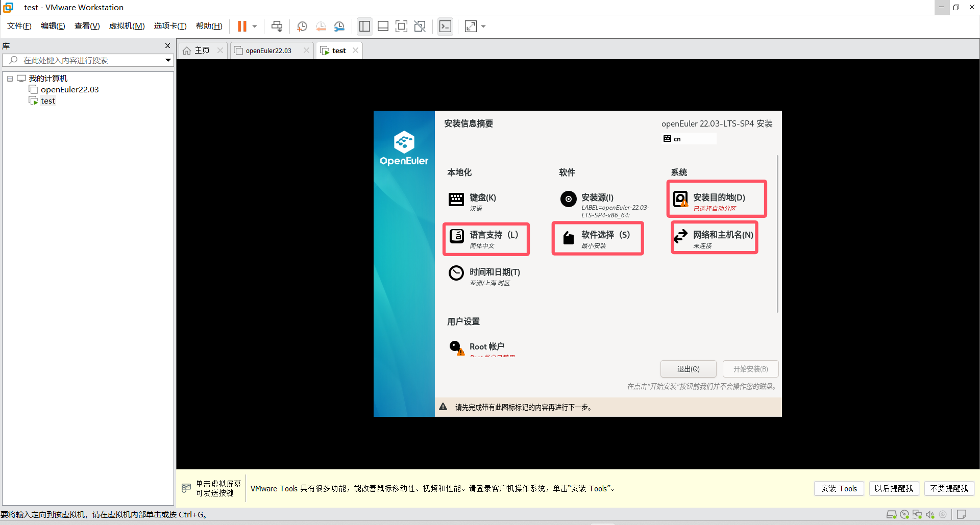Toggle the console view icon
Screen dimensions: 980x525
pyautogui.click(x=445, y=26)
